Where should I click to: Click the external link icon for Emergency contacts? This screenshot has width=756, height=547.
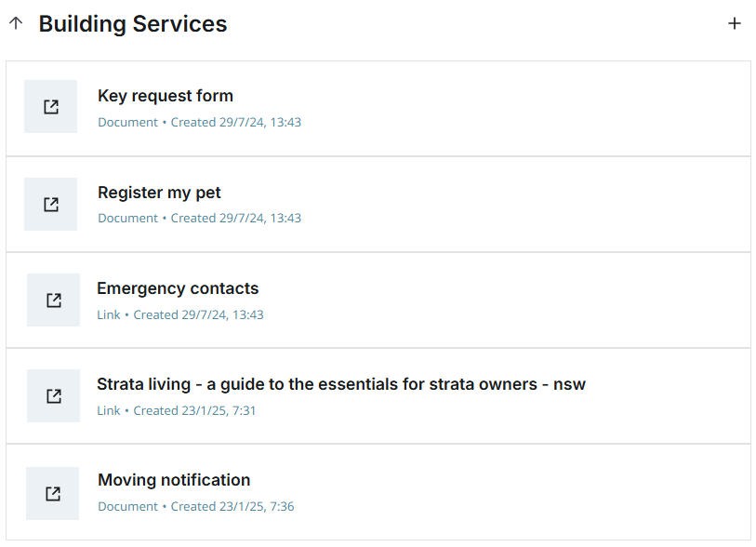pos(54,300)
